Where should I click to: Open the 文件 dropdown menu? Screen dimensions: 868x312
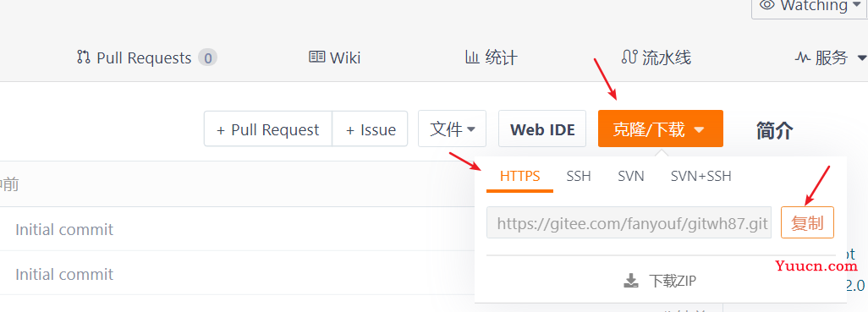[x=453, y=129]
